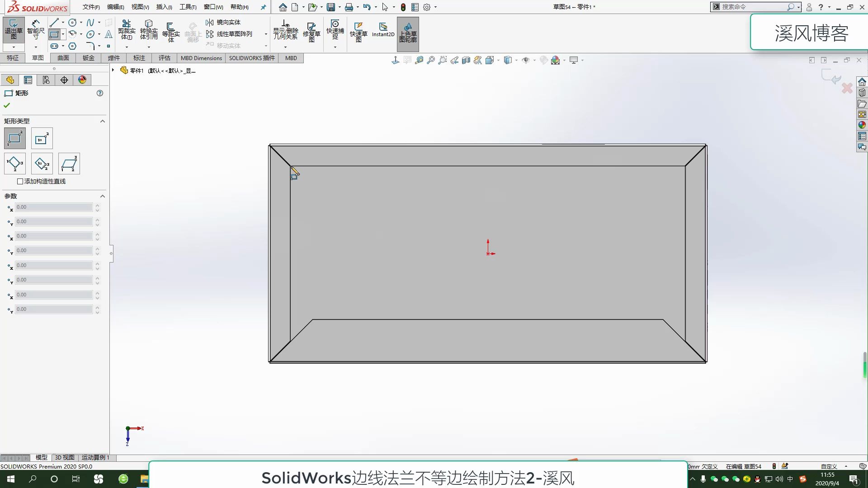Select the 中心矩形 rectangle type

42,138
